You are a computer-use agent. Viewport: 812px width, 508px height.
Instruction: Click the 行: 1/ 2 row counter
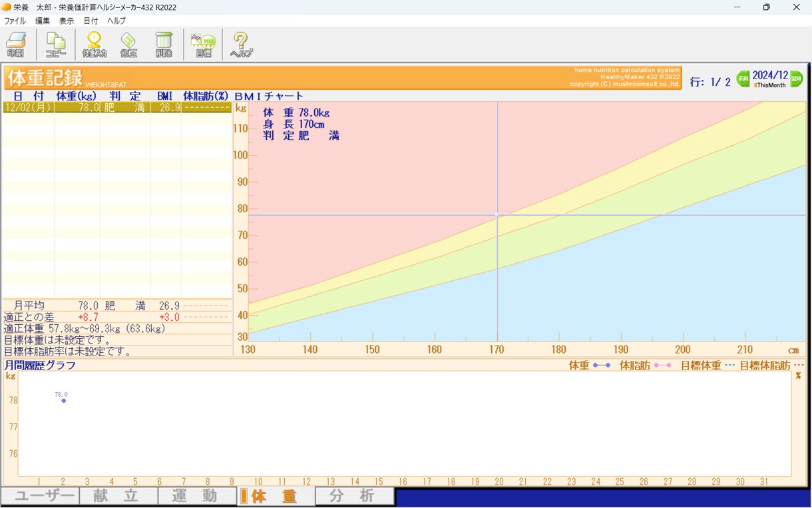pos(710,82)
